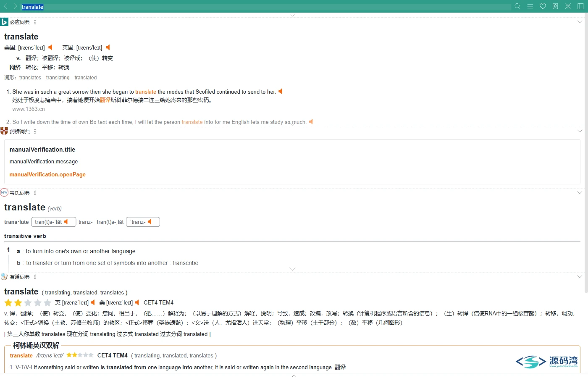This screenshot has width=588, height=378.
Task: Add word to favorites with heart icon
Action: tap(543, 6)
